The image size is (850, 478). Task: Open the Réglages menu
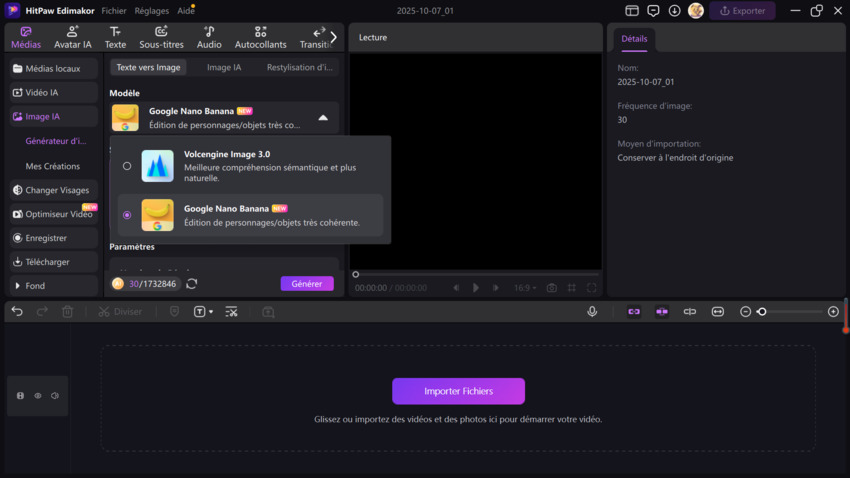pos(151,11)
